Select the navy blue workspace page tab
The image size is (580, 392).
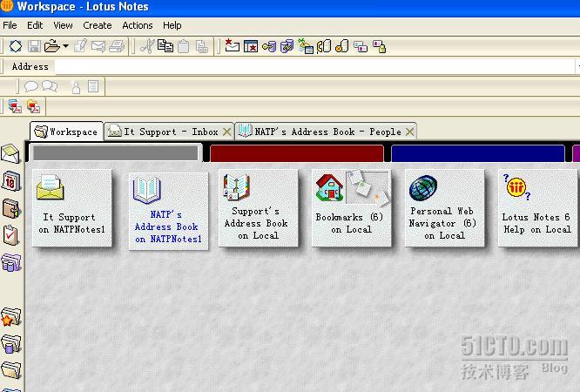point(478,153)
